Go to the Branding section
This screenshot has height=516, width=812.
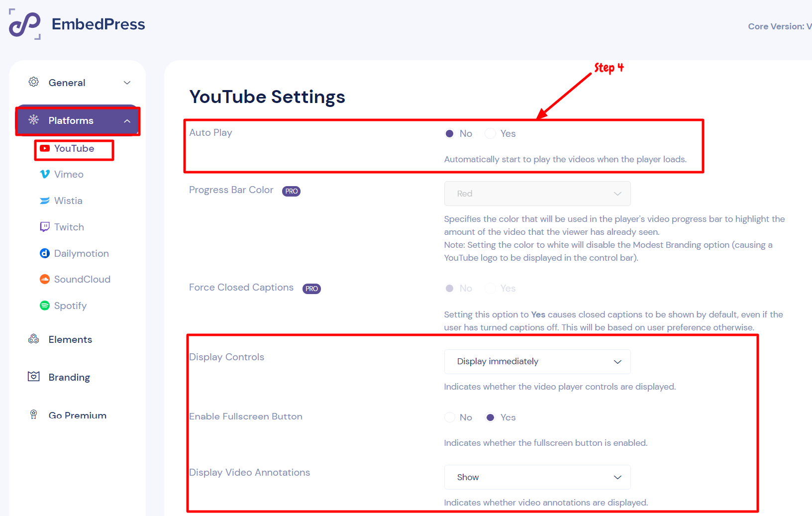pyautogui.click(x=69, y=377)
